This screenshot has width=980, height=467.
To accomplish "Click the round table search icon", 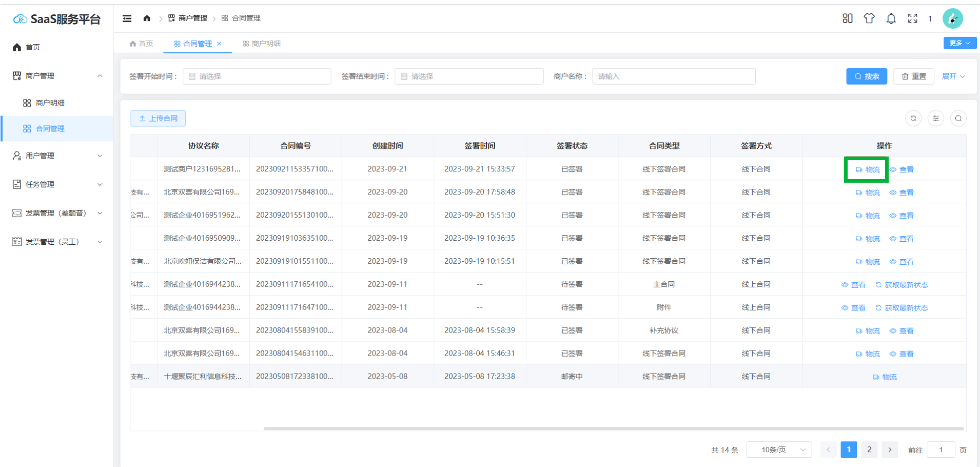I will 958,119.
